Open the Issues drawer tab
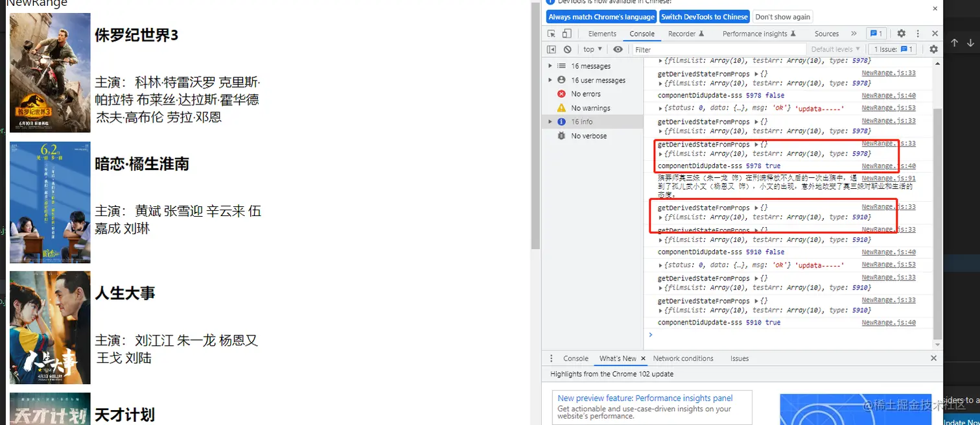The width and height of the screenshot is (980, 425). pyautogui.click(x=740, y=358)
